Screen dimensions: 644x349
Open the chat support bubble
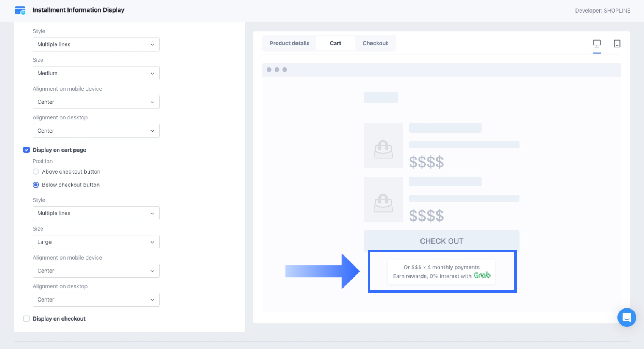click(627, 317)
